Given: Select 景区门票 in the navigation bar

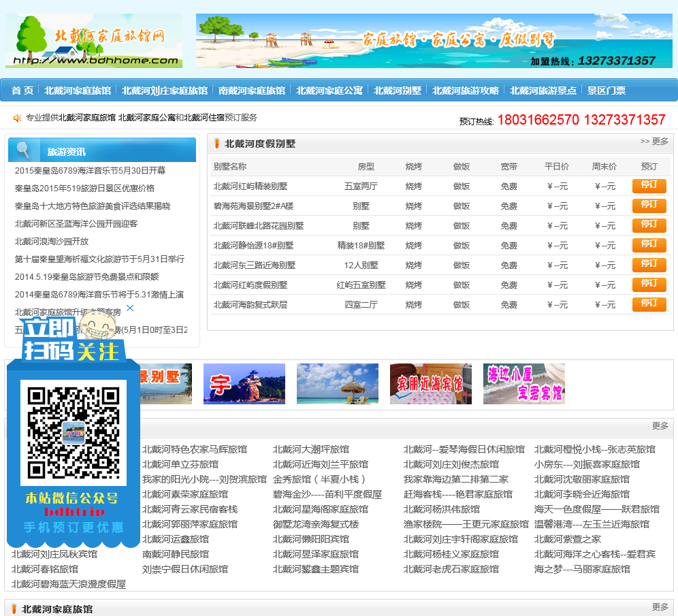Looking at the screenshot, I should 606,91.
